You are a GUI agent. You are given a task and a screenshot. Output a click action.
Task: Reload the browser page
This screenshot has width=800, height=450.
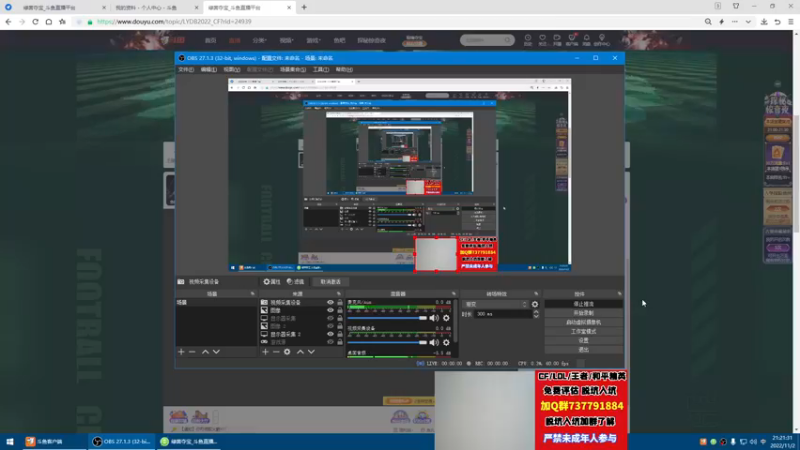point(35,21)
